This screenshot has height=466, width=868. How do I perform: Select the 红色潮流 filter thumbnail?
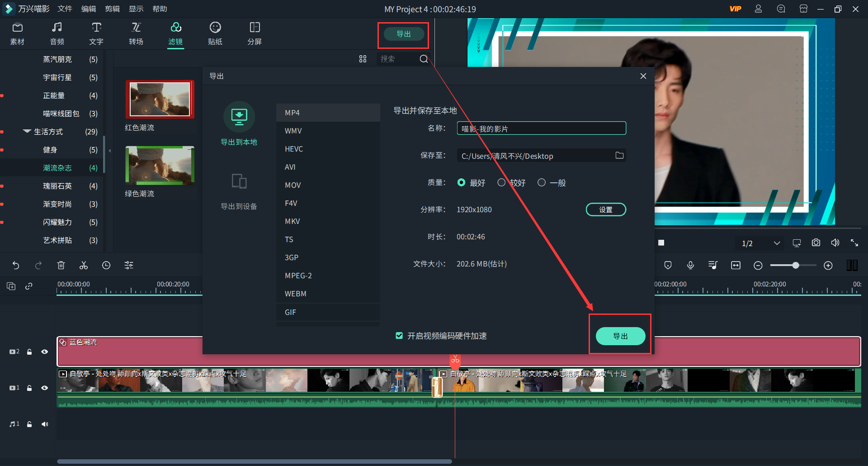[160, 99]
